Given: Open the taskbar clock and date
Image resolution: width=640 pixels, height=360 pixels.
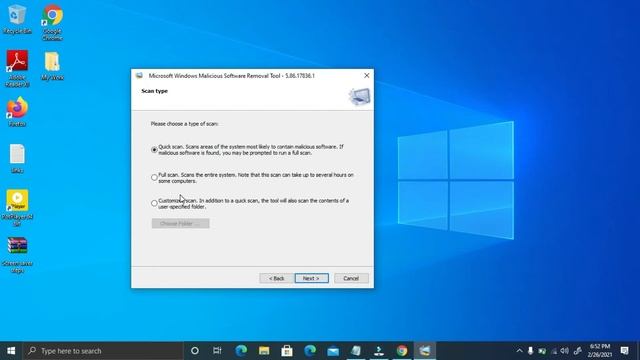Looking at the screenshot, I should pos(599,351).
